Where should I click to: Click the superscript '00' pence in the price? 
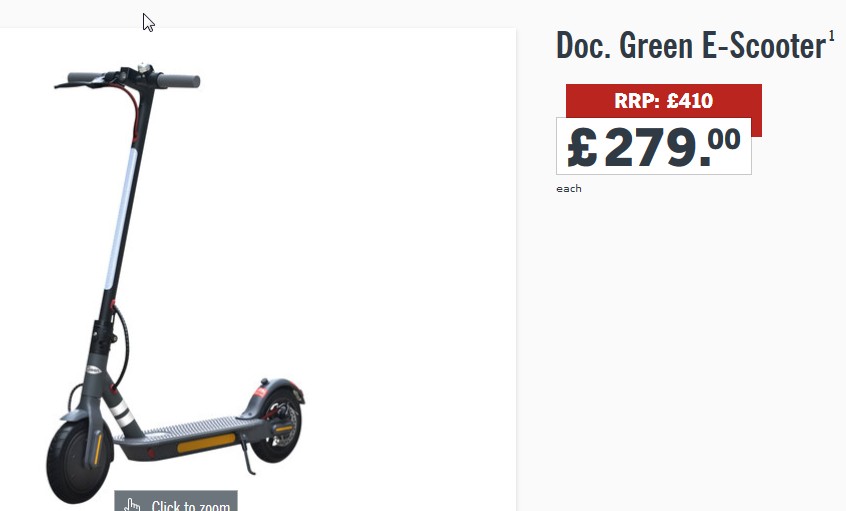pos(724,139)
